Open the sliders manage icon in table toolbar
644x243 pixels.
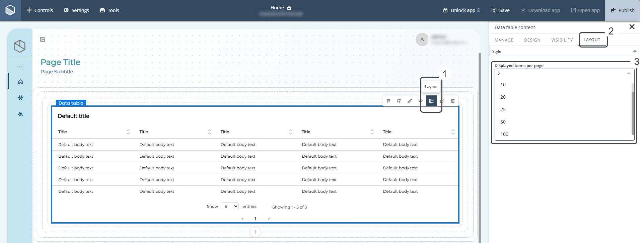(388, 101)
